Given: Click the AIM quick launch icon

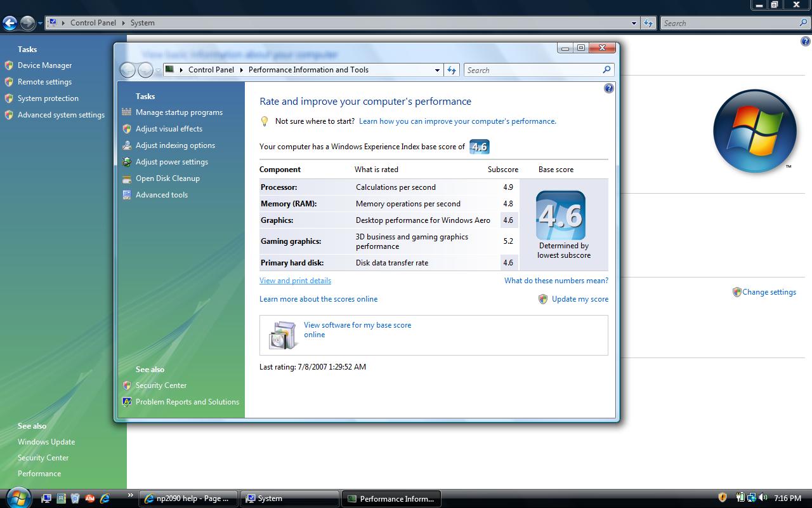Looking at the screenshot, I should point(90,498).
